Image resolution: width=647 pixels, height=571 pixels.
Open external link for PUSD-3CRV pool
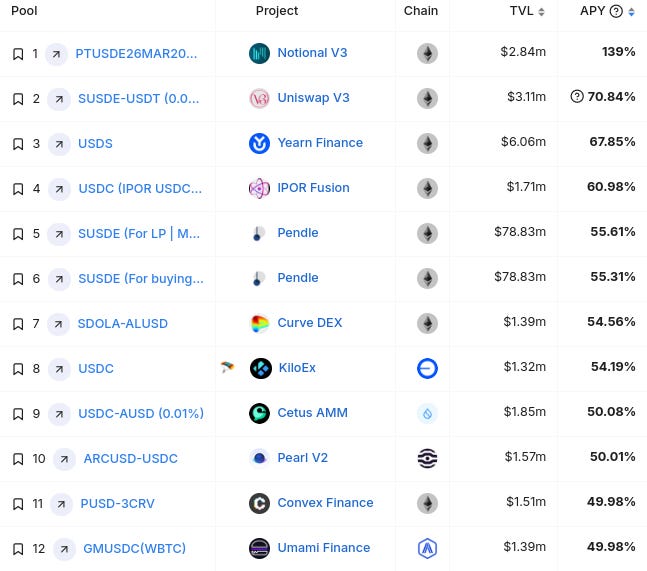[x=61, y=504]
